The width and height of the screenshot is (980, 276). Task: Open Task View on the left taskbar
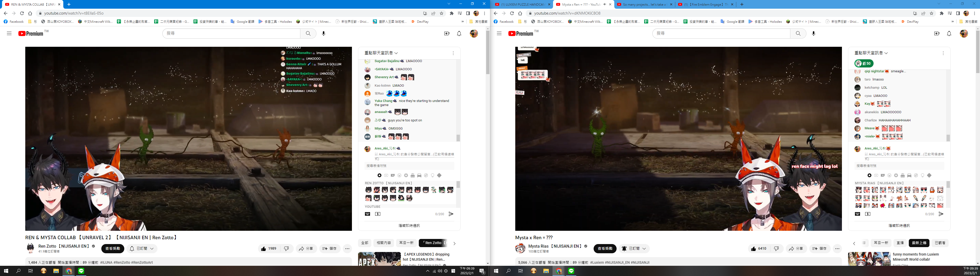[31, 271]
